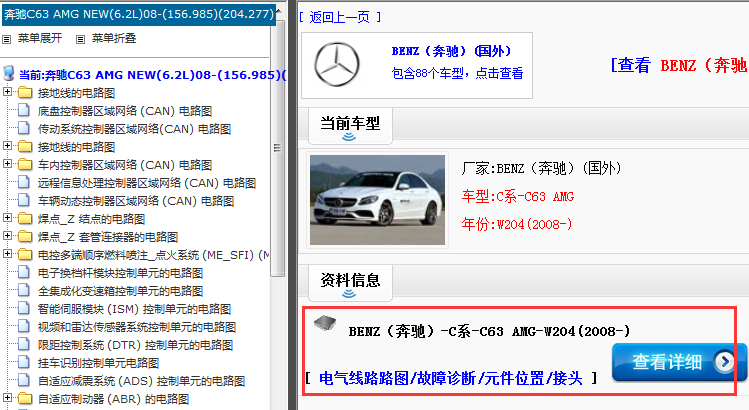Click the 菜单折叠 list icon
The height and width of the screenshot is (410, 749).
[x=80, y=39]
